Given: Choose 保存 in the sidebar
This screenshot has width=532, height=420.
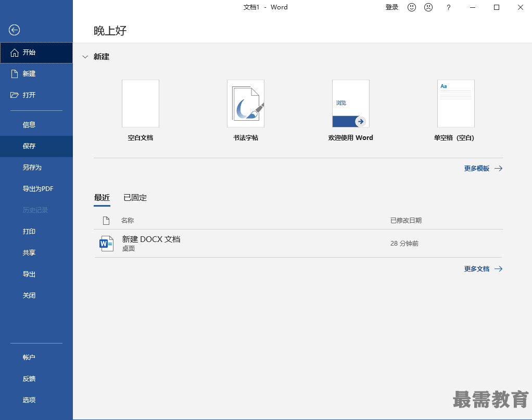Looking at the screenshot, I should pos(36,146).
